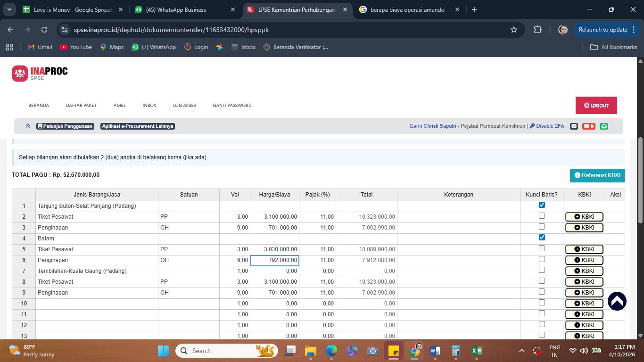
Task: Click KBKI button for Tembilahan-Kuala Gaung row
Action: [584, 271]
